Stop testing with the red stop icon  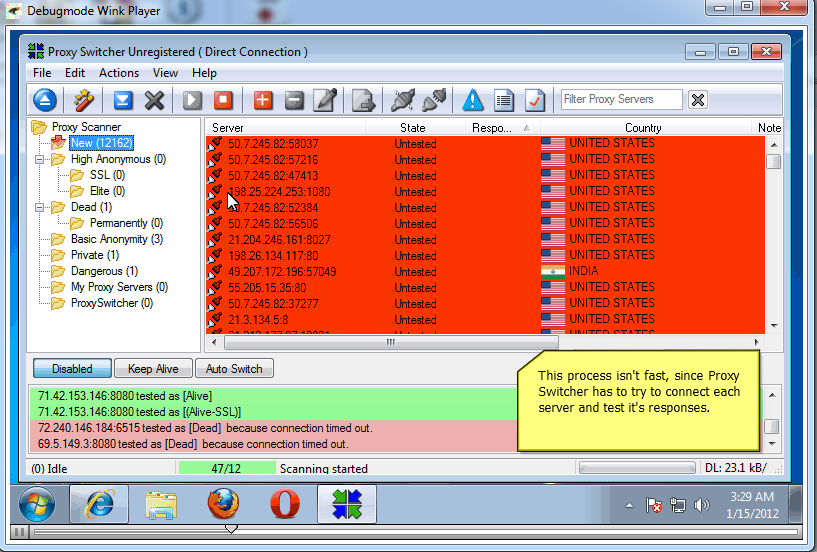[x=224, y=100]
